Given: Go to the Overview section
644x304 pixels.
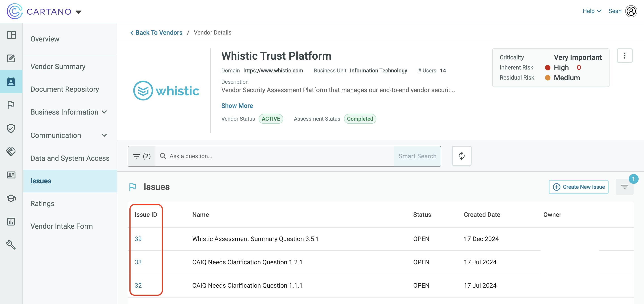Looking at the screenshot, I should point(45,39).
